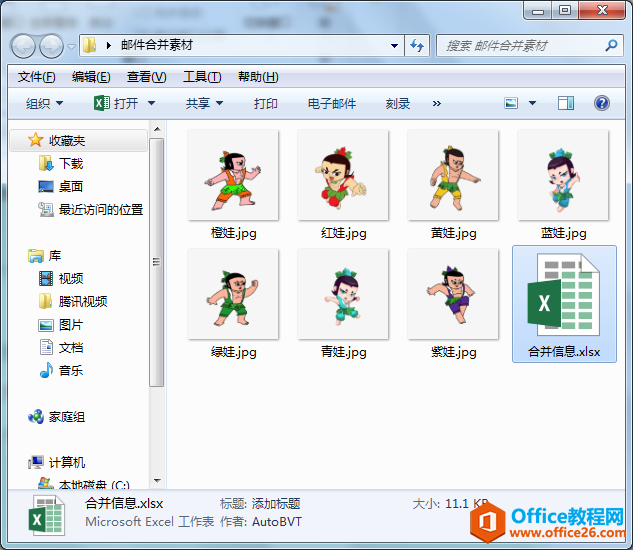The height and width of the screenshot is (550, 633).
Task: Open the 文件(F) menu
Action: 36,77
